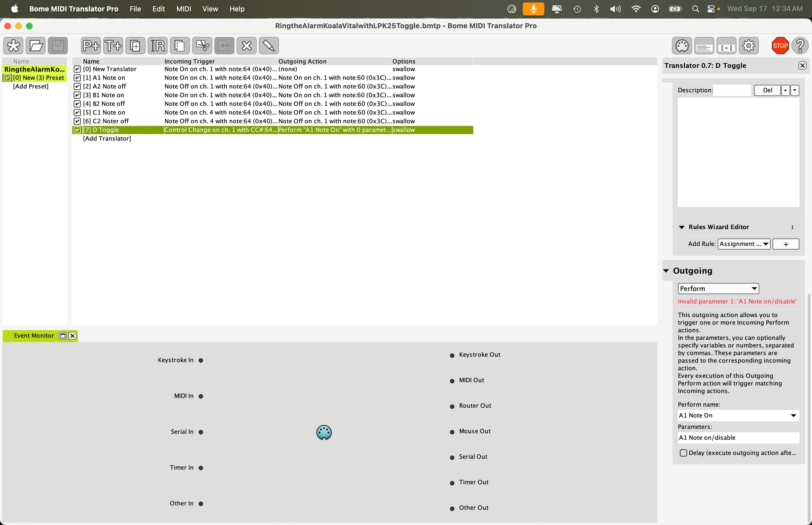This screenshot has width=812, height=525.
Task: Click the IR rename toolbar icon
Action: [158, 46]
